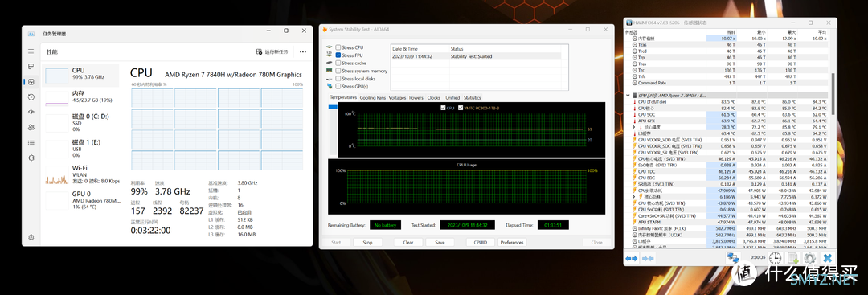Open Task Manager hamburger navigation menu
The height and width of the screenshot is (295, 868).
(31, 51)
